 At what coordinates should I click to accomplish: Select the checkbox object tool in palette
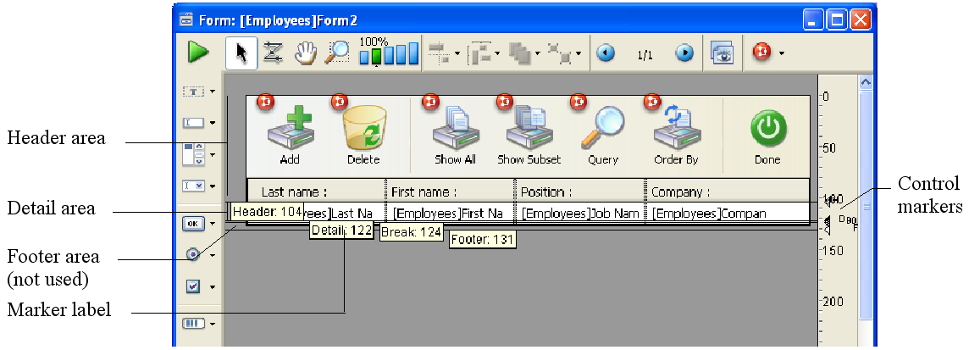pyautogui.click(x=193, y=286)
